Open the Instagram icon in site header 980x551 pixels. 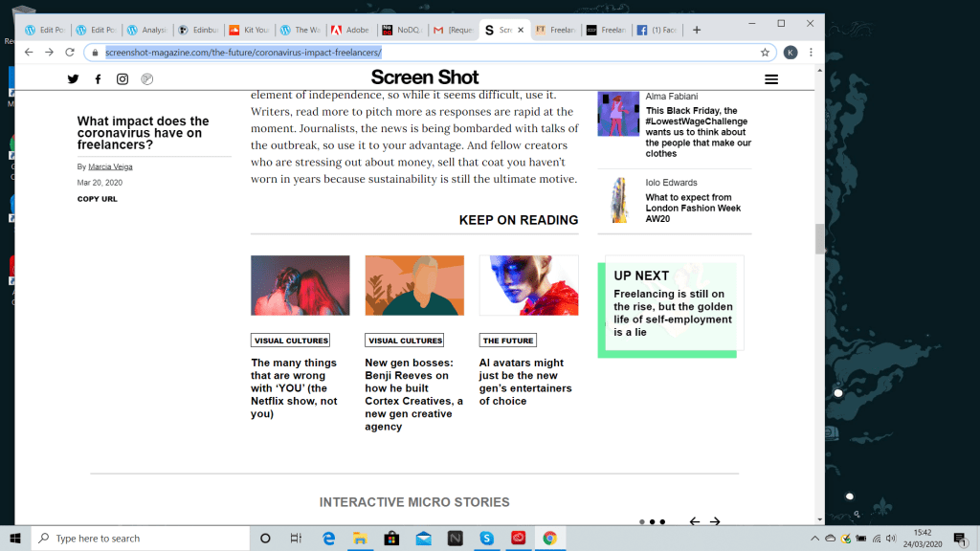[122, 79]
